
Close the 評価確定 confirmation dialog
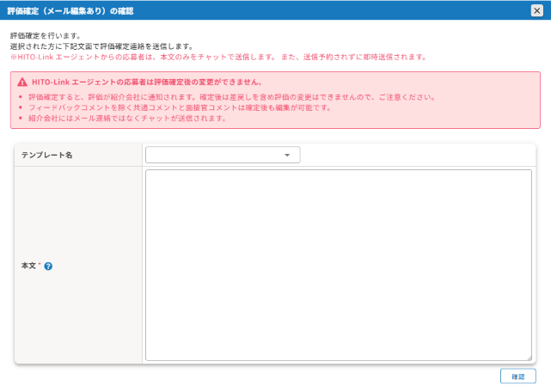pyautogui.click(x=536, y=10)
